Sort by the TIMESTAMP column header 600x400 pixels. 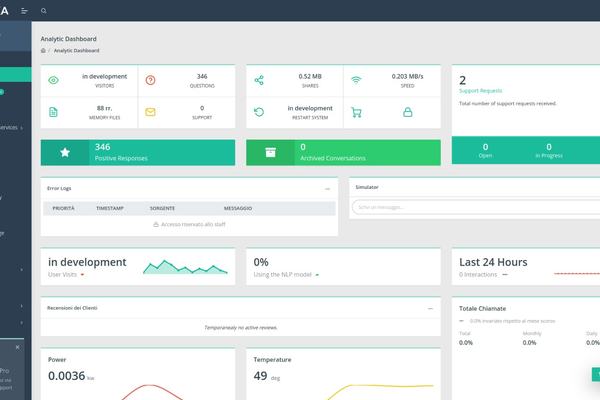click(x=110, y=208)
